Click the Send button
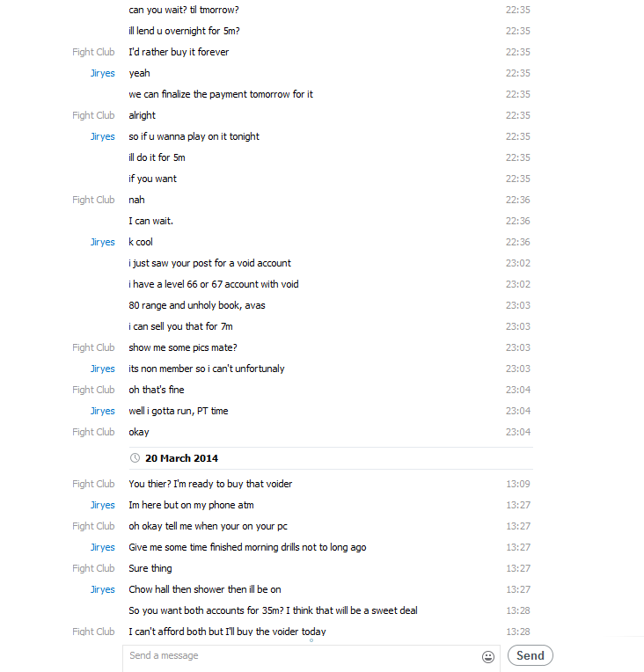 click(x=530, y=655)
